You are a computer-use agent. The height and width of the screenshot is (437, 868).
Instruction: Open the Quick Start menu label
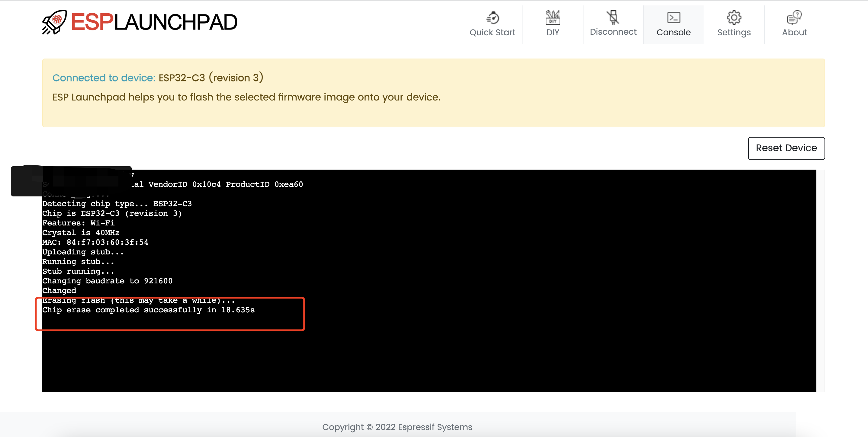492,32
